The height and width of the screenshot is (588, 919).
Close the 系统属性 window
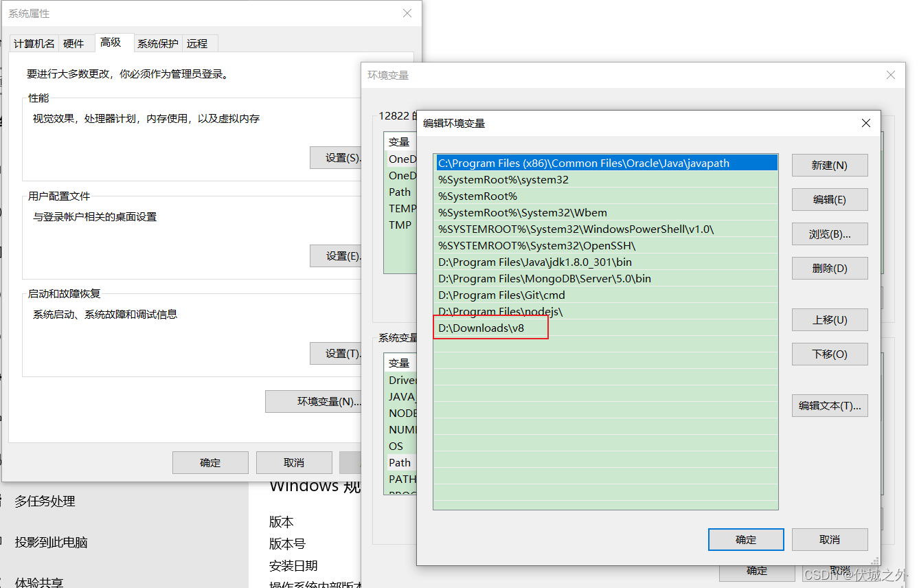click(407, 13)
